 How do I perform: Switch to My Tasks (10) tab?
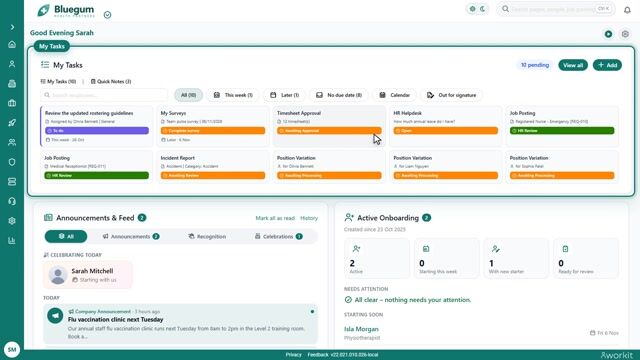click(x=58, y=82)
